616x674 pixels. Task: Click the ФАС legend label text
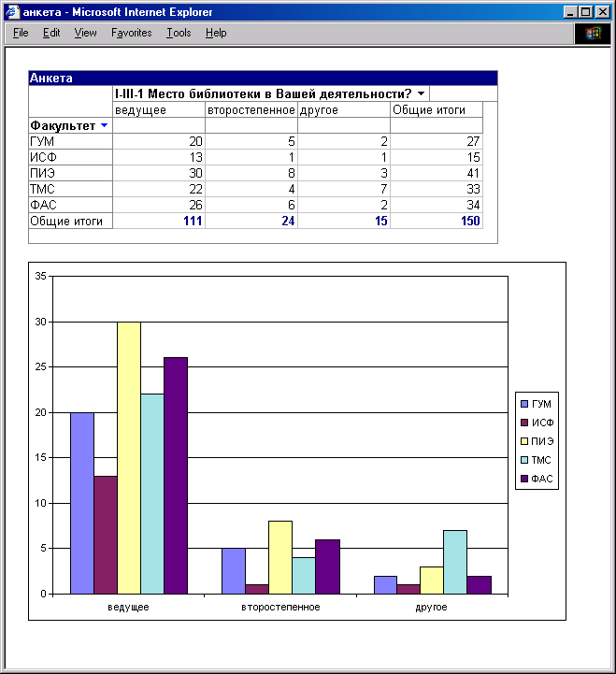coord(541,479)
